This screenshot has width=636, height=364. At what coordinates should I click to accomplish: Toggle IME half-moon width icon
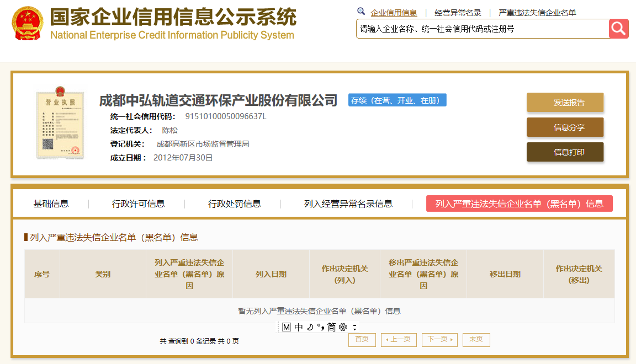coord(310,327)
